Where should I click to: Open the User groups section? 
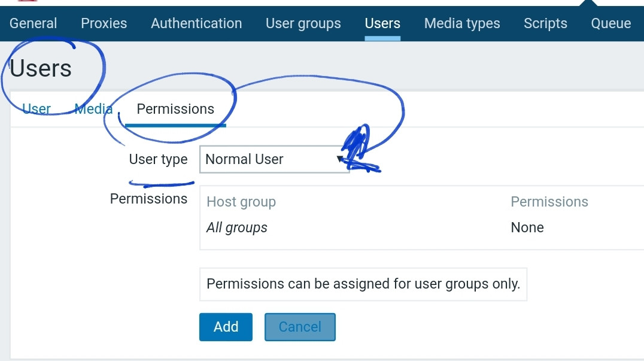coord(303,23)
